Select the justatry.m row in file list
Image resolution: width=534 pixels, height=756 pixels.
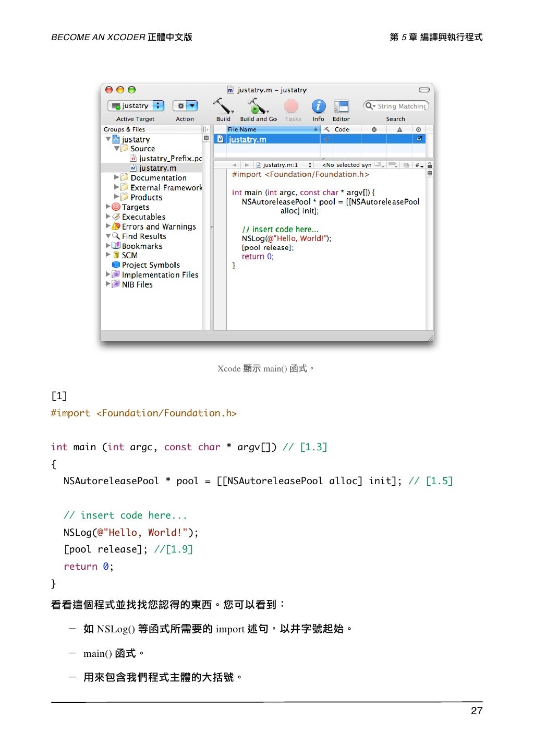click(320, 139)
